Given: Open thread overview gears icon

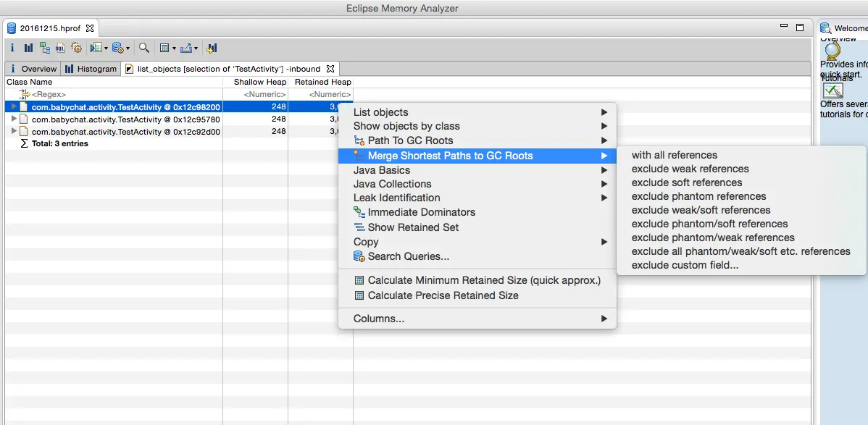Looking at the screenshot, I should point(76,48).
